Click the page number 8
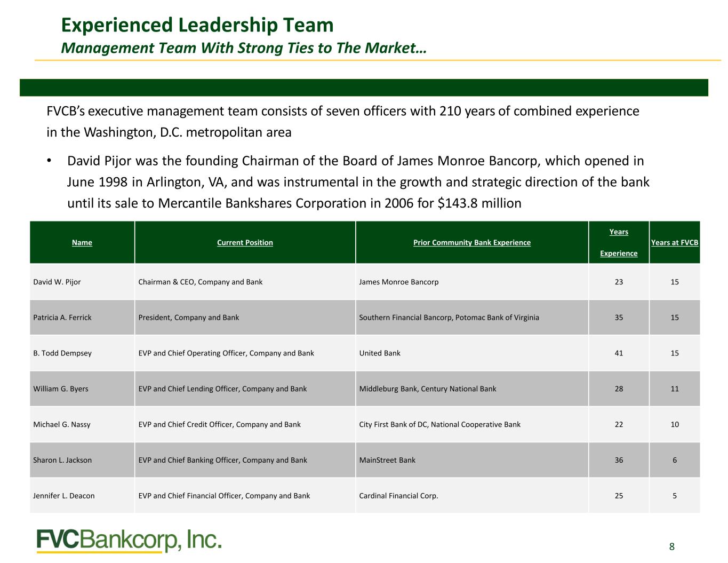 click(x=672, y=546)
